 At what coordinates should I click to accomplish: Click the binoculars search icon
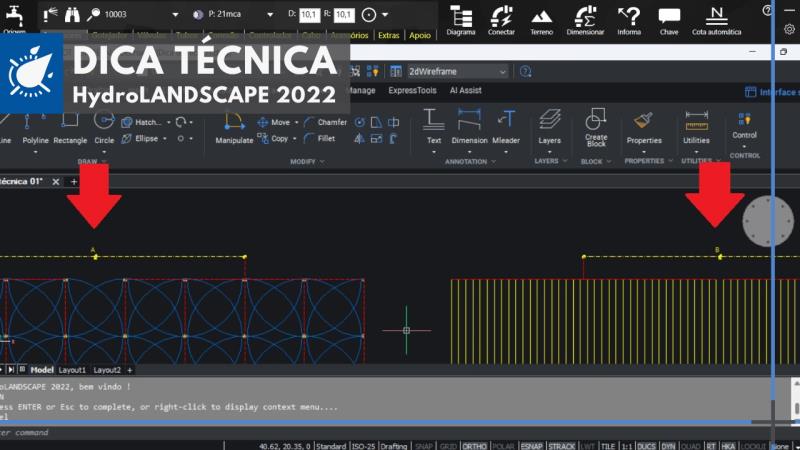pyautogui.click(x=72, y=15)
